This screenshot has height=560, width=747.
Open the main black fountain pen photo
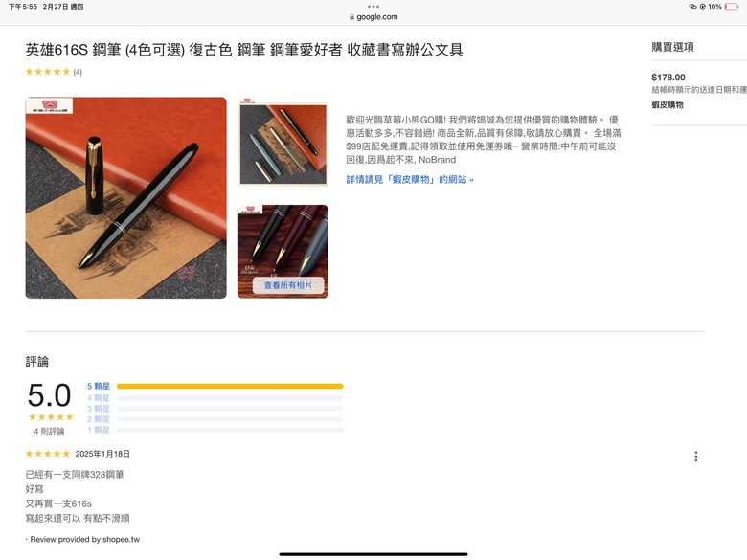pos(126,198)
